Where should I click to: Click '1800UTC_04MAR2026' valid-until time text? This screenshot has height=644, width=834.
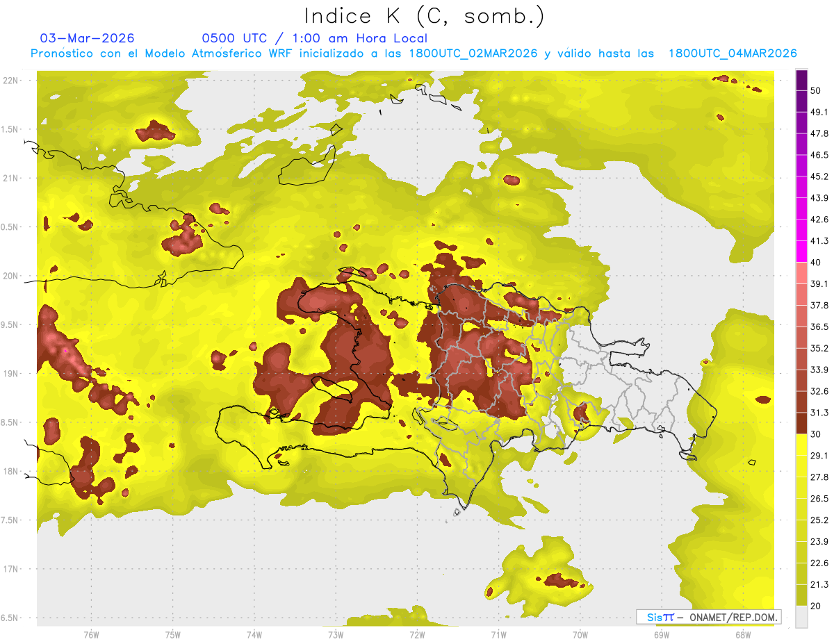[x=733, y=53]
